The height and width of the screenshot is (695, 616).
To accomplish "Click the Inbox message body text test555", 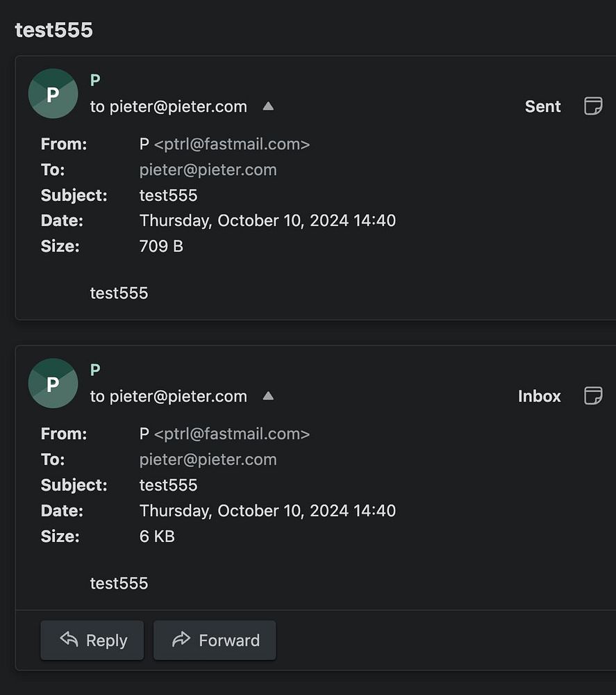I will pos(119,582).
